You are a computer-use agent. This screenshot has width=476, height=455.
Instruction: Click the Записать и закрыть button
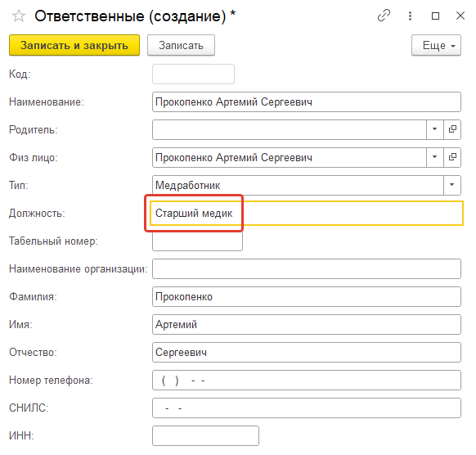[74, 45]
